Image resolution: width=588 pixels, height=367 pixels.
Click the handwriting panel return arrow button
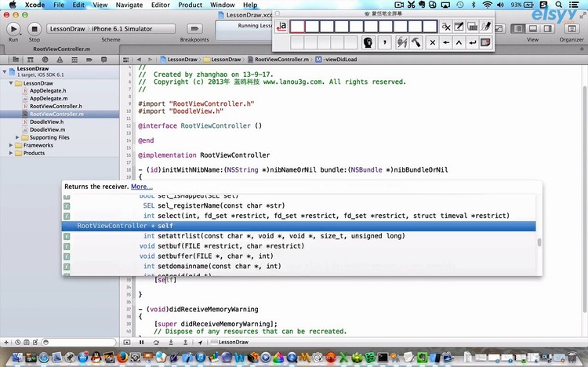click(472, 42)
